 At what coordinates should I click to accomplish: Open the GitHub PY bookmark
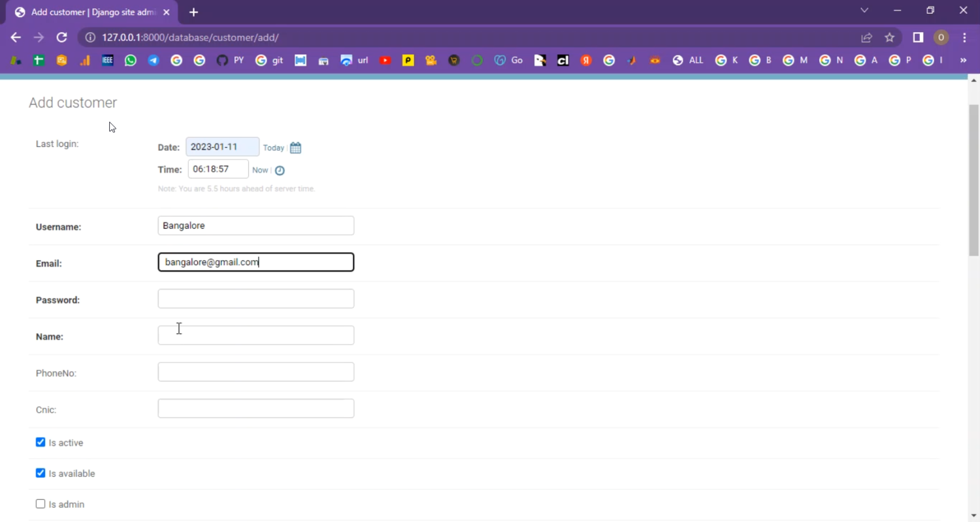229,60
